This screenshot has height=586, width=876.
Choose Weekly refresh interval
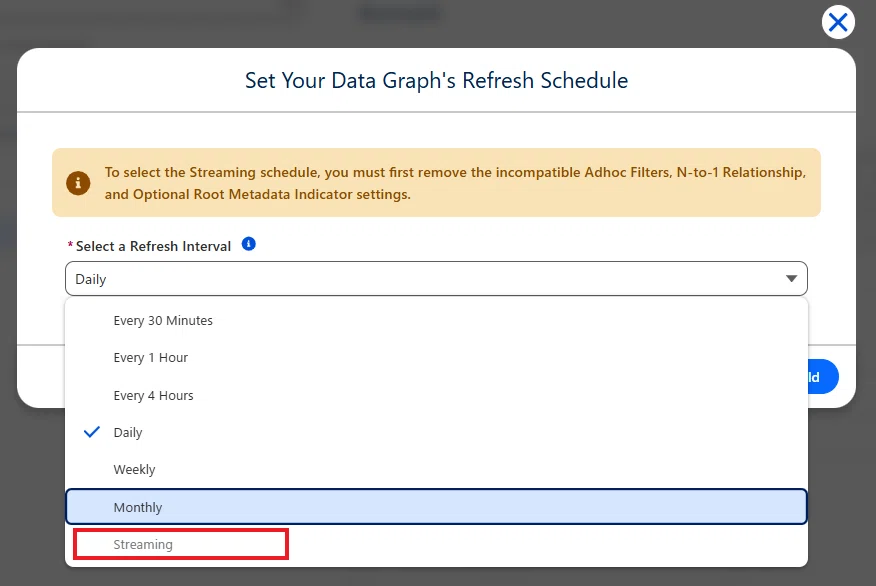tap(436, 470)
